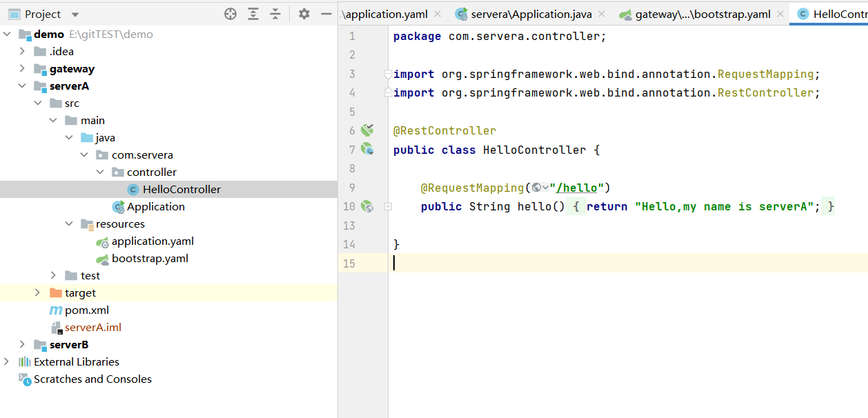Expand the serverB module

pos(22,344)
